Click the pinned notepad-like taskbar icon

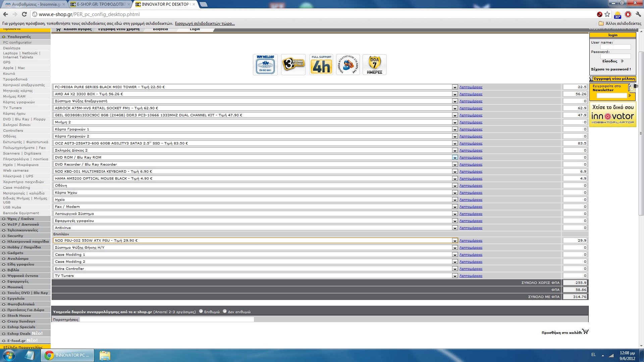[30, 355]
